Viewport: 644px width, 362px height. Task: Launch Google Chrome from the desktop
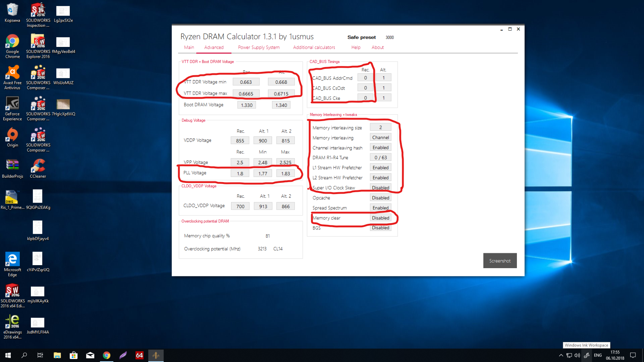point(12,47)
